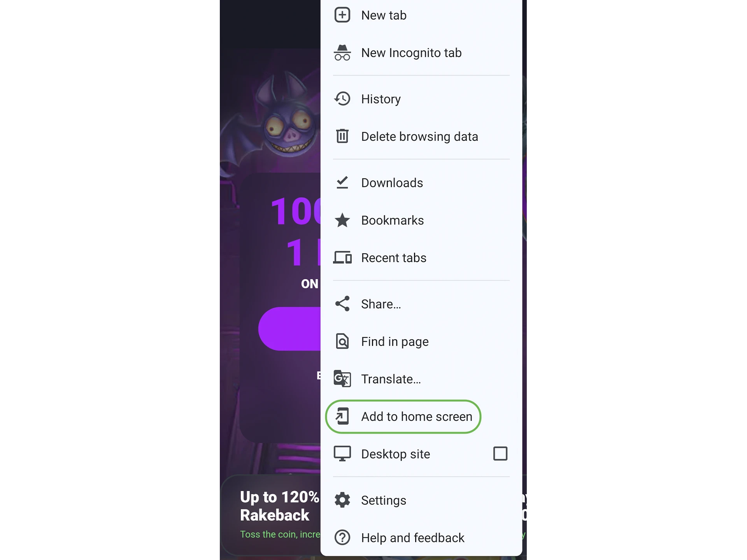Click the Translate Google icon
Viewport: 747px width, 560px height.
342,379
